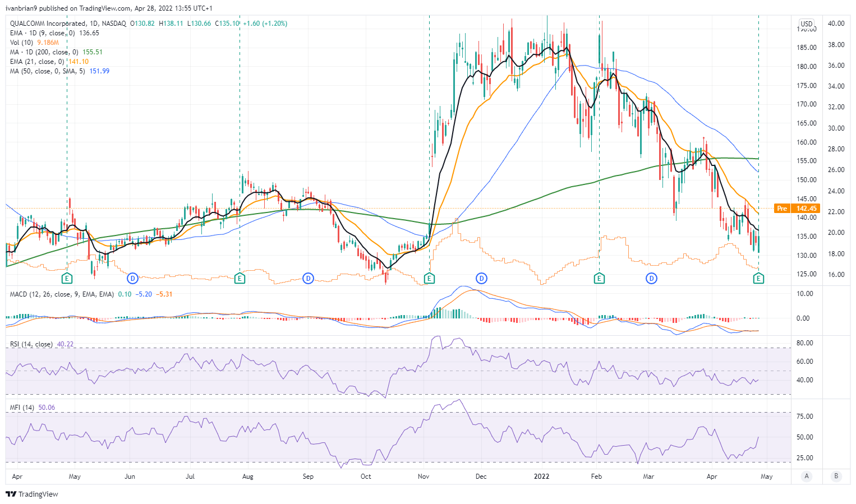856x504 pixels.
Task: Toggle the A auto-scale button
Action: tap(807, 477)
